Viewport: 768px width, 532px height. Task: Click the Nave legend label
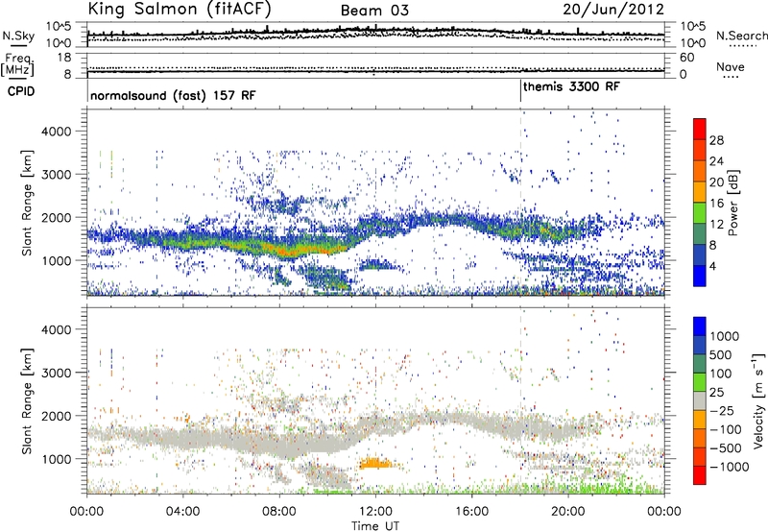click(731, 67)
